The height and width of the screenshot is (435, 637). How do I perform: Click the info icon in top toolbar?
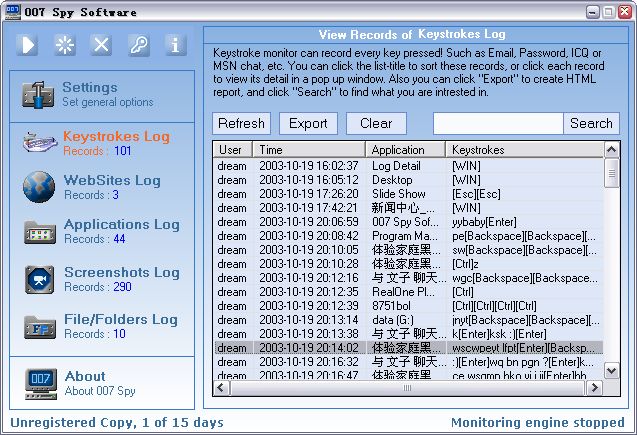point(175,45)
